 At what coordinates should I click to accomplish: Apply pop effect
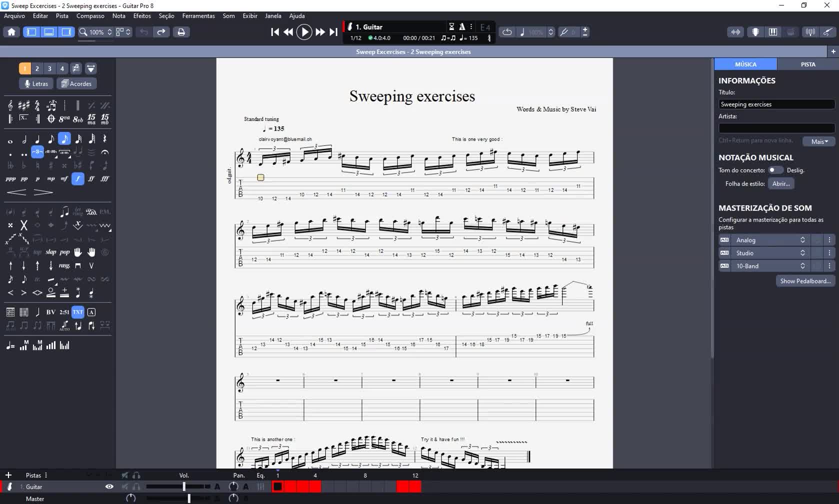pos(64,252)
